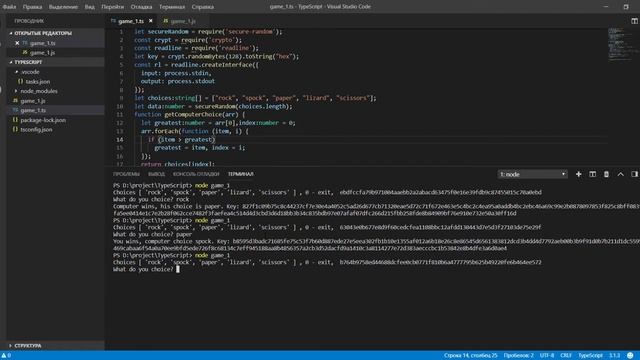This screenshot has height=360, width=640.
Task: Open the Перейти menu
Action: pos(112,7)
